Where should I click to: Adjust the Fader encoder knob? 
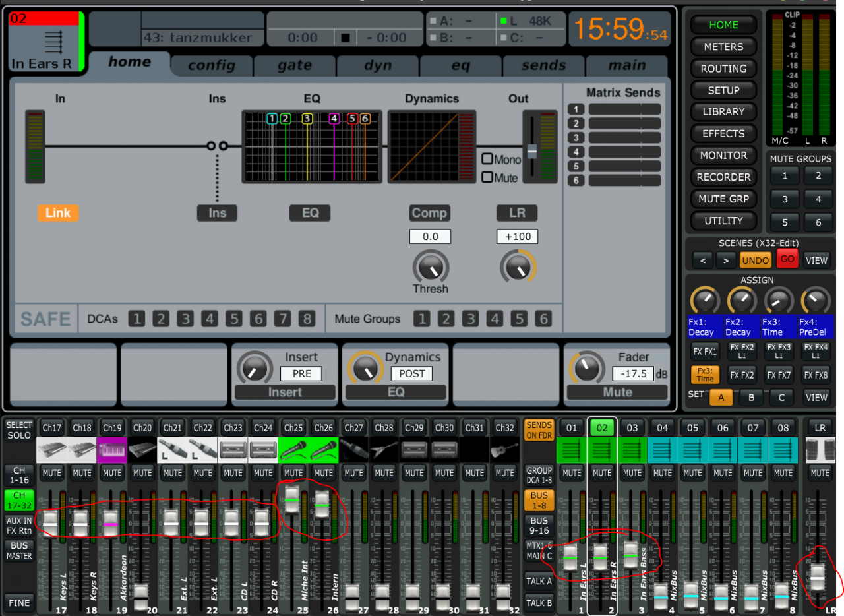click(x=586, y=369)
